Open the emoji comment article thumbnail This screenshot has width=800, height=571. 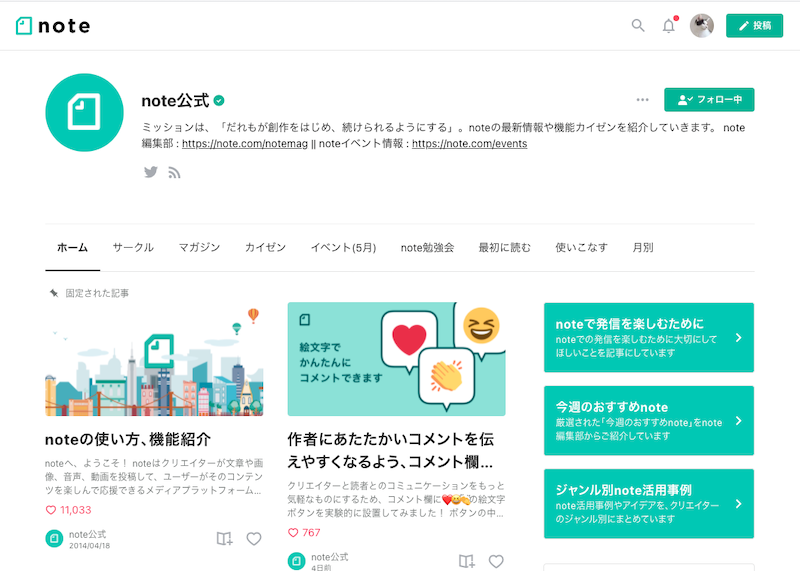click(396, 359)
